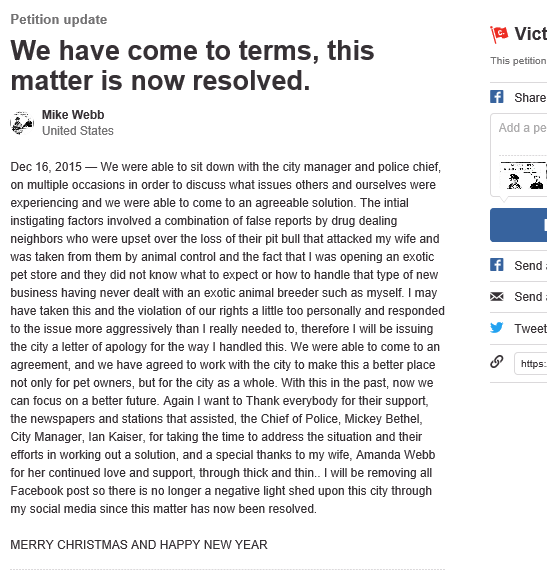Click the blue Facebook share button

click(x=518, y=225)
